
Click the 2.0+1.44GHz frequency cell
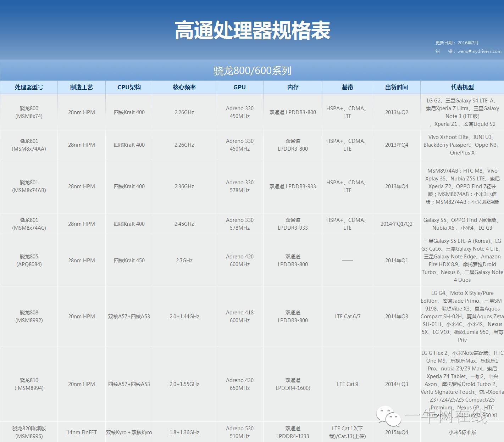click(x=184, y=317)
